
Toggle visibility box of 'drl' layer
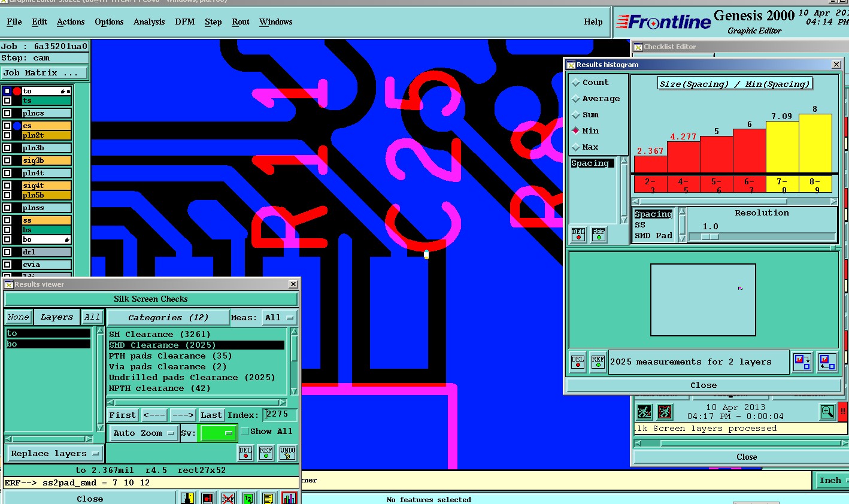(7, 252)
